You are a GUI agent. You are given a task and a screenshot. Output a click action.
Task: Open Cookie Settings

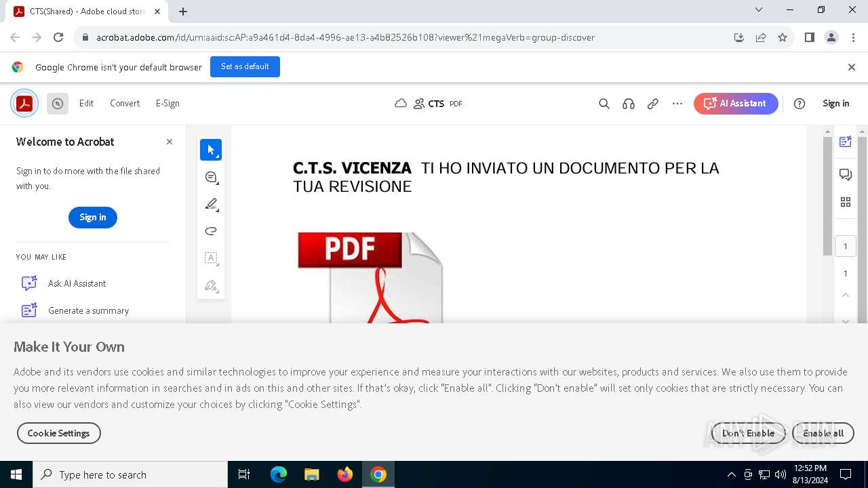tap(59, 433)
